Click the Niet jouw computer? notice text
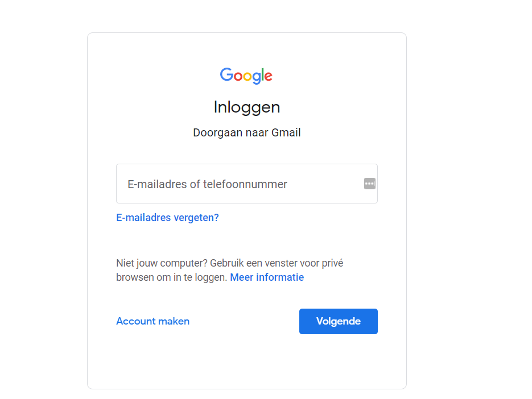This screenshot has height=399, width=532. (x=230, y=270)
